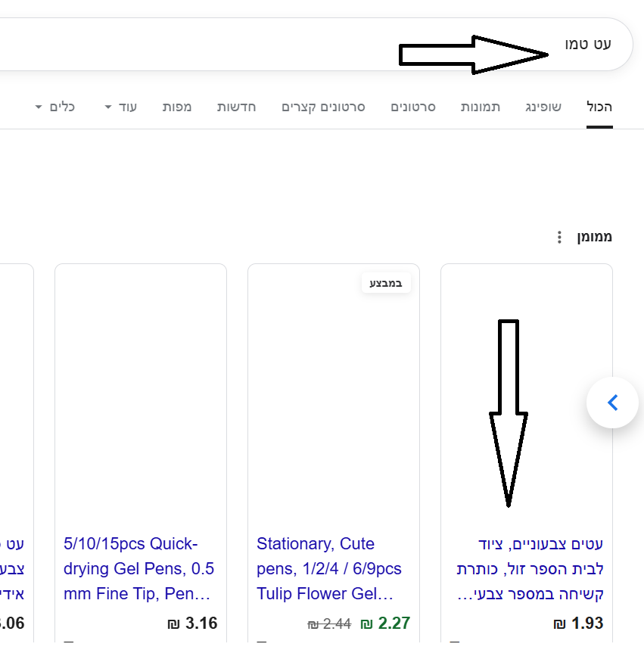644x650 pixels.
Task: Go to the סרטונים קצרים tab
Action: (x=323, y=107)
